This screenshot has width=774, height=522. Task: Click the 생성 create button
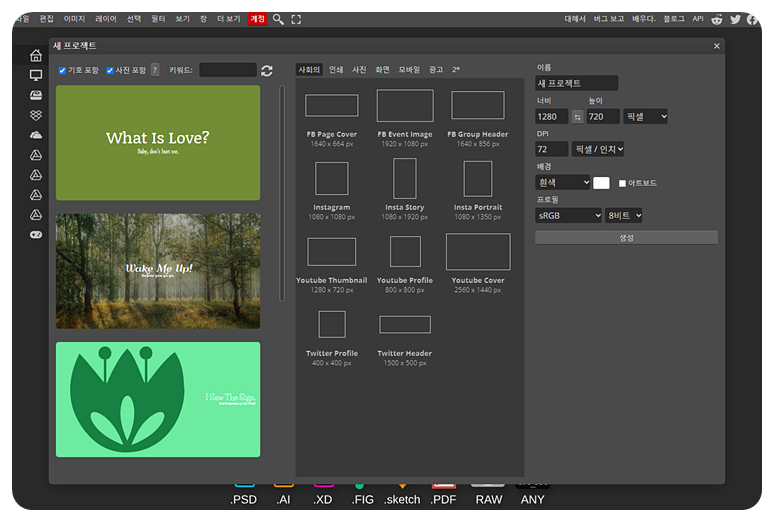click(x=626, y=238)
